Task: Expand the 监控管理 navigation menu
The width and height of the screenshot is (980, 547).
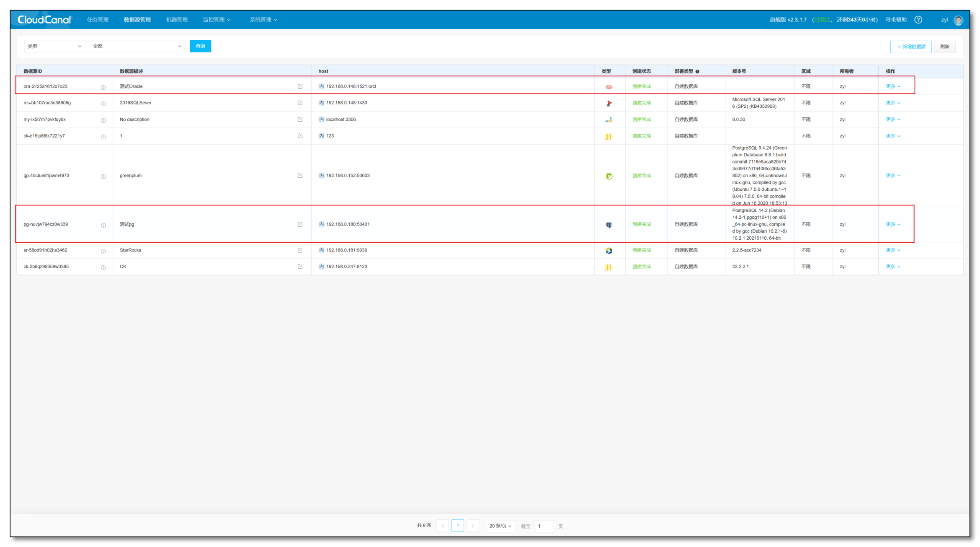Action: point(217,20)
